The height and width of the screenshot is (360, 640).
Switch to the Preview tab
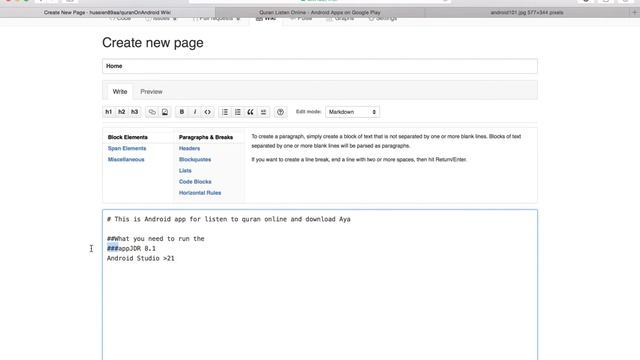point(151,91)
